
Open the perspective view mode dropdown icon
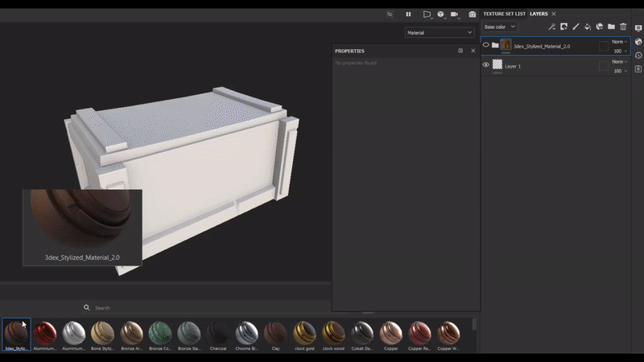tap(427, 14)
